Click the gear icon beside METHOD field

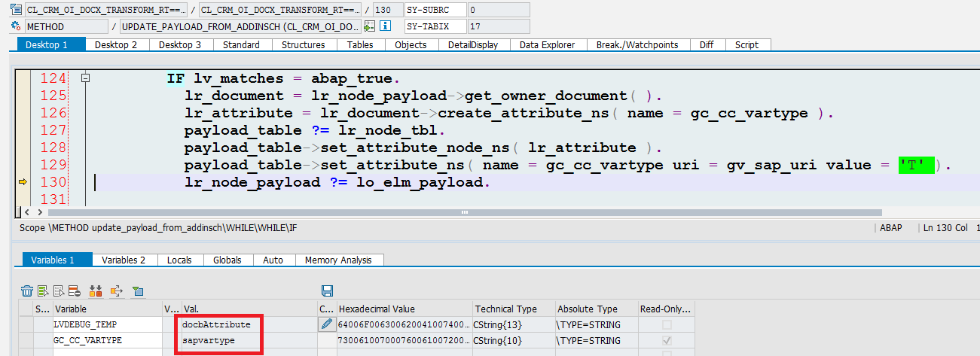(17, 26)
